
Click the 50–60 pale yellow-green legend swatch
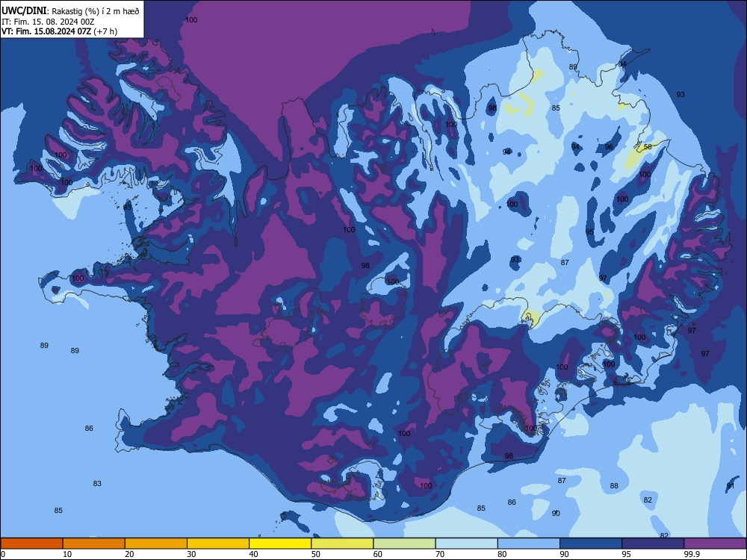coord(342,544)
